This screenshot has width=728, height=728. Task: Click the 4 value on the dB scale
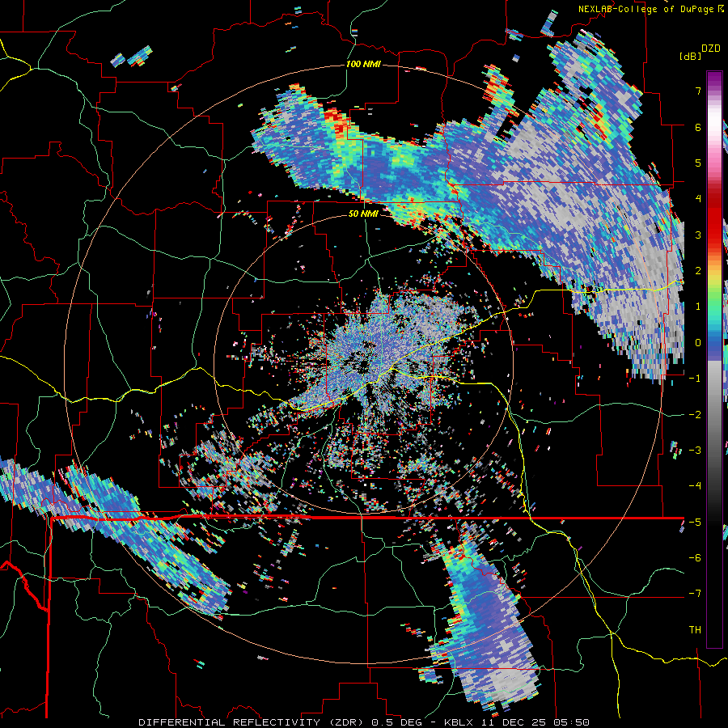[698, 199]
